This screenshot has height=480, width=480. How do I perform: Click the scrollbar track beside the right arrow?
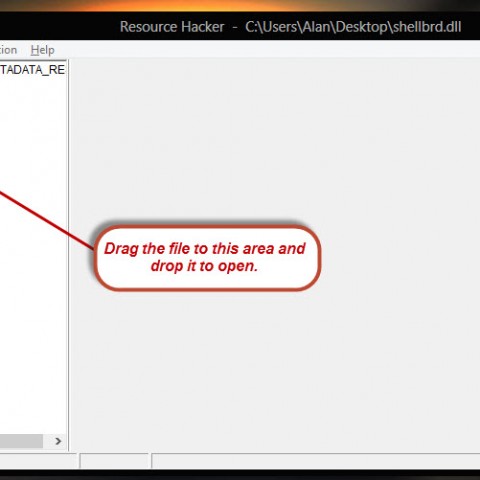click(47, 441)
